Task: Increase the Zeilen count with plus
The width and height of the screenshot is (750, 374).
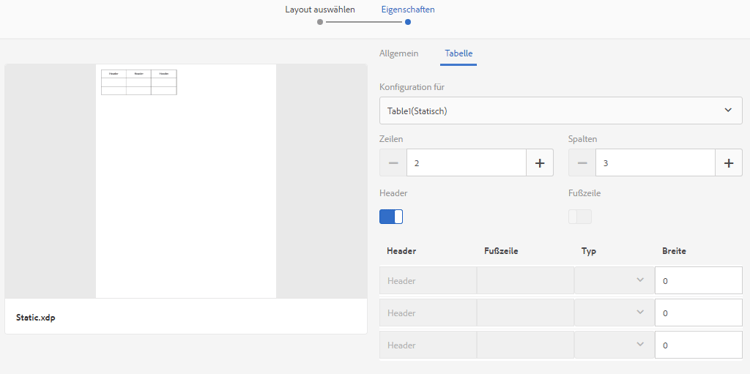Action: pos(540,163)
